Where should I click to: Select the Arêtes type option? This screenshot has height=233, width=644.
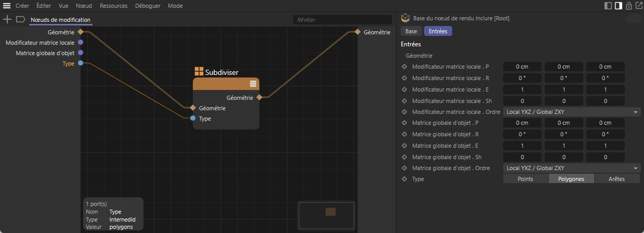coord(617,179)
